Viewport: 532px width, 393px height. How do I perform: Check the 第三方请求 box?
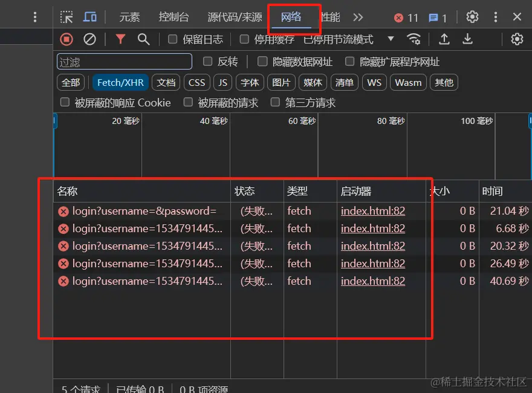pos(275,102)
